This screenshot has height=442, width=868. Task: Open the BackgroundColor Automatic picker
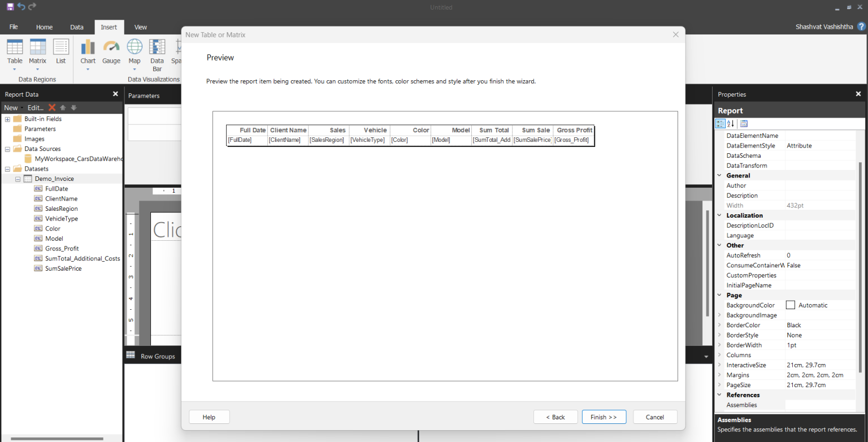tap(790, 305)
